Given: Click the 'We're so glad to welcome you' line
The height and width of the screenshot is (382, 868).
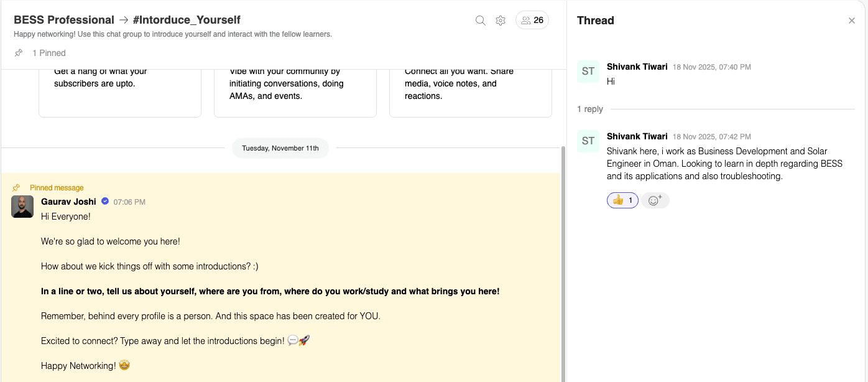Looking at the screenshot, I should point(111,241).
